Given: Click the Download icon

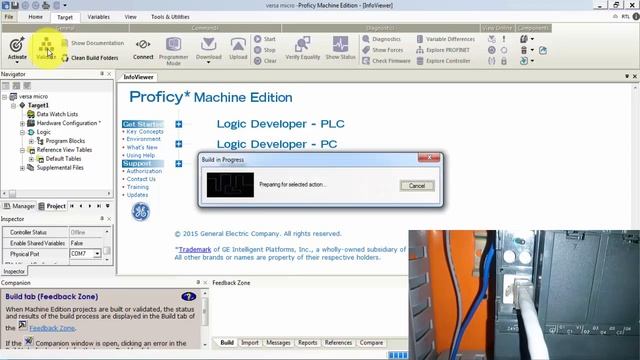Looking at the screenshot, I should coord(209,44).
